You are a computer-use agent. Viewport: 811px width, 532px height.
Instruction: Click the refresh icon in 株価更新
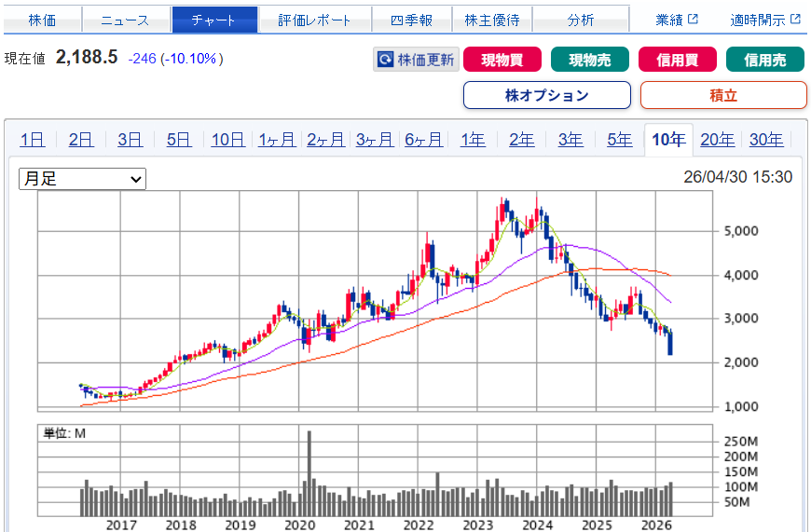385,60
